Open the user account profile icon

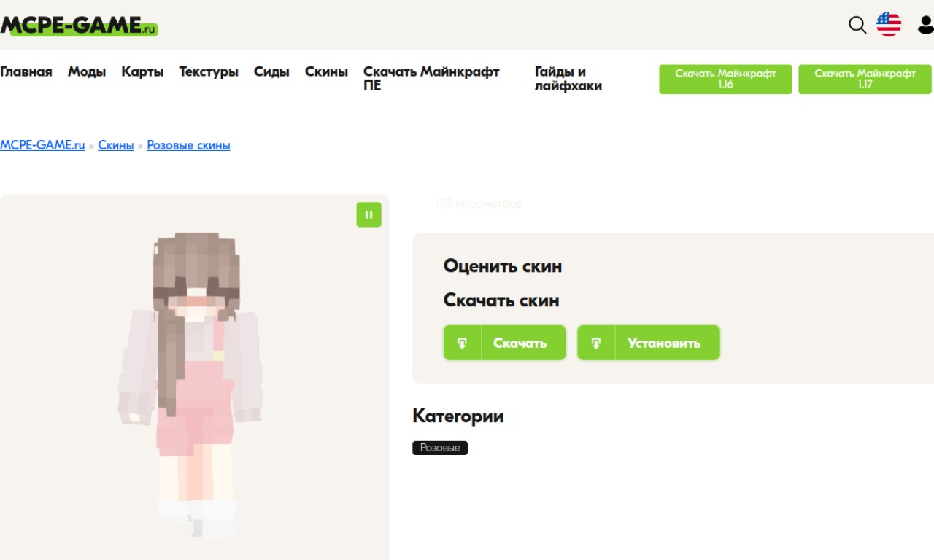point(925,26)
